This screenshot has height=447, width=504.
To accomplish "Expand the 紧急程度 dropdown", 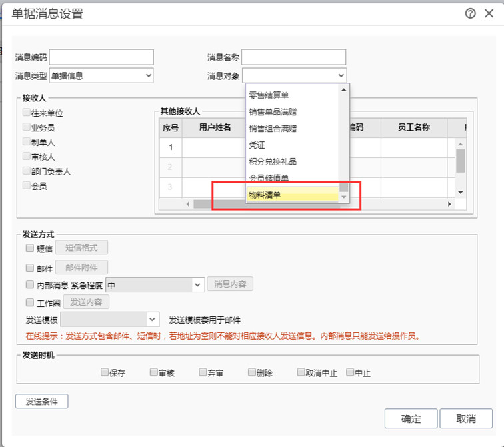I will point(197,284).
